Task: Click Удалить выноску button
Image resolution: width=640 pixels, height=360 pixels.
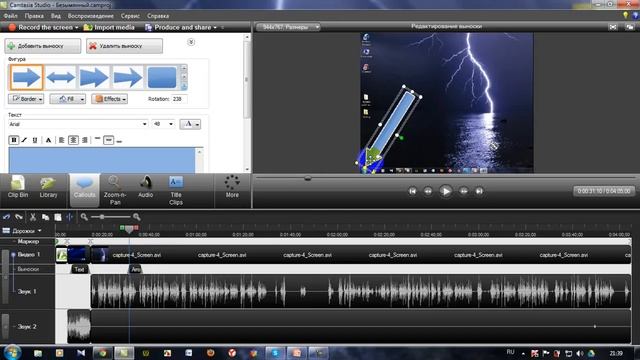Action: [124, 46]
